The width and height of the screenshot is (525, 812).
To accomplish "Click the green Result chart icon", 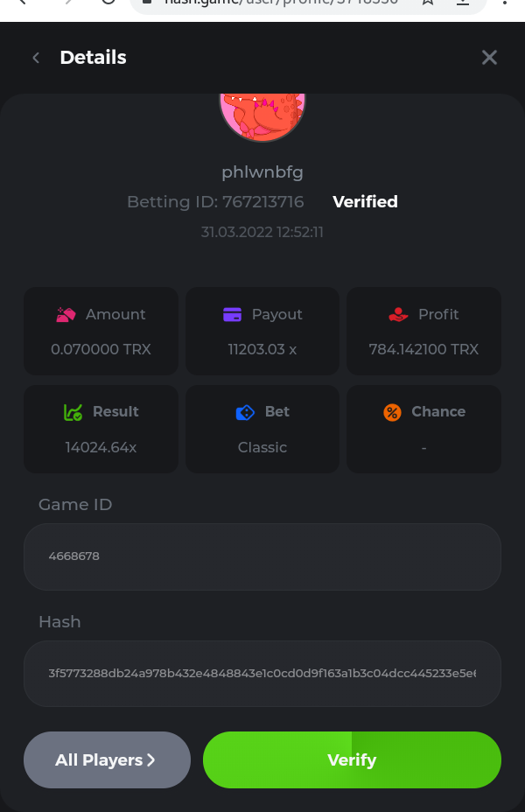I will point(73,412).
